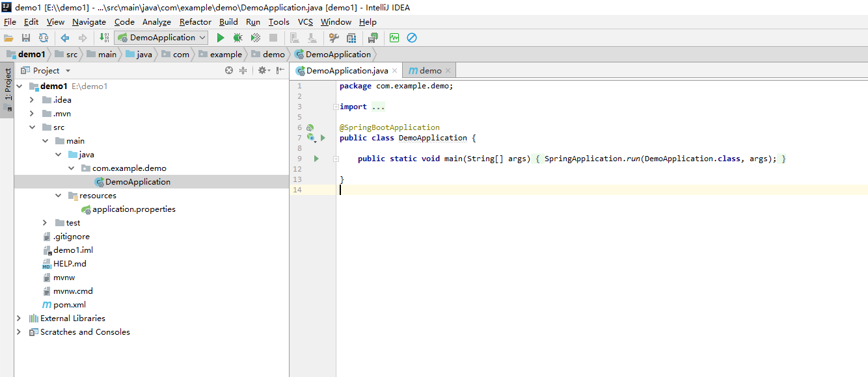
Task: Expand the test folder arrow
Action: 45,223
